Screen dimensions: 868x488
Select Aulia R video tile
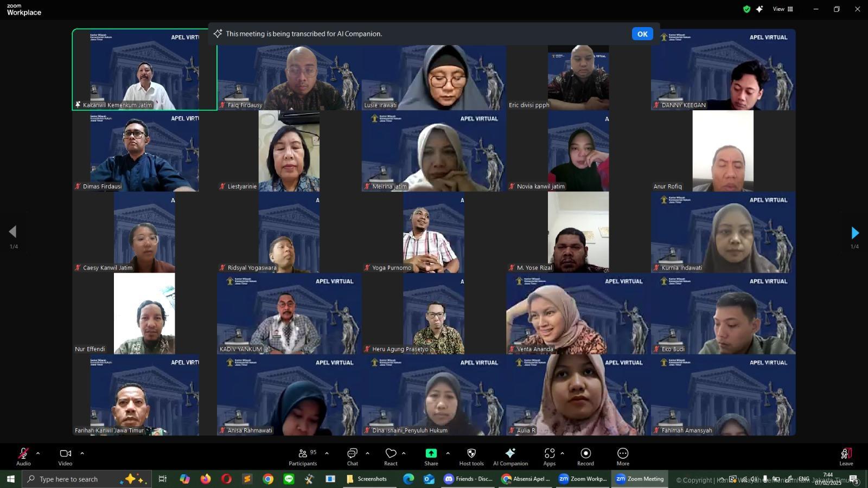578,395
